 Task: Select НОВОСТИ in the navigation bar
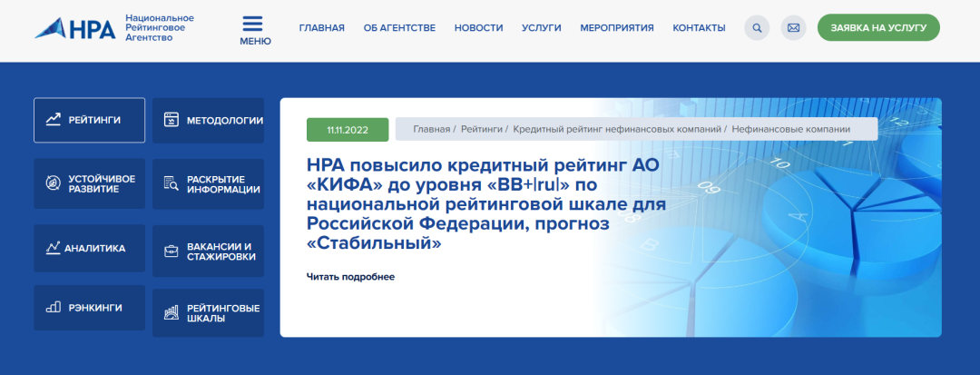(478, 28)
